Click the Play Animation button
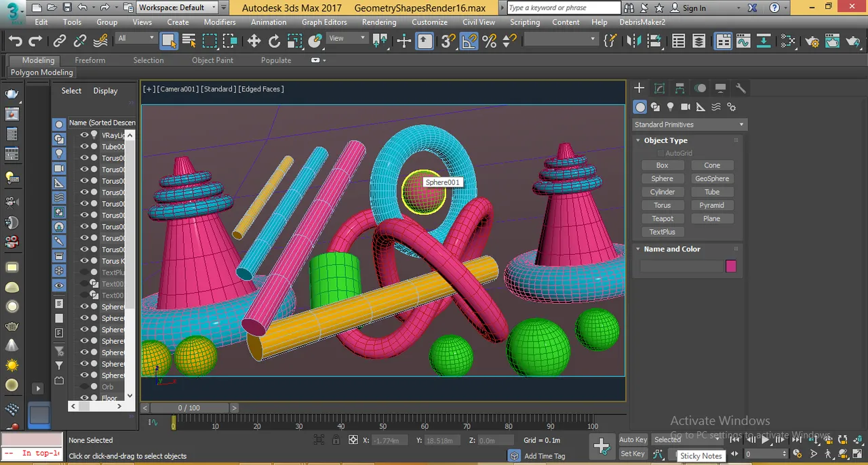The image size is (868, 465). click(765, 439)
